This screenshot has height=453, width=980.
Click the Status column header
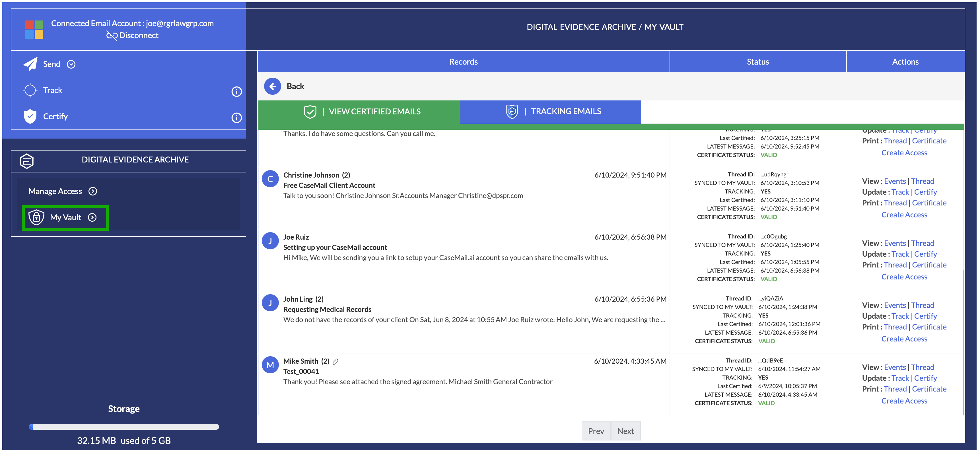758,62
